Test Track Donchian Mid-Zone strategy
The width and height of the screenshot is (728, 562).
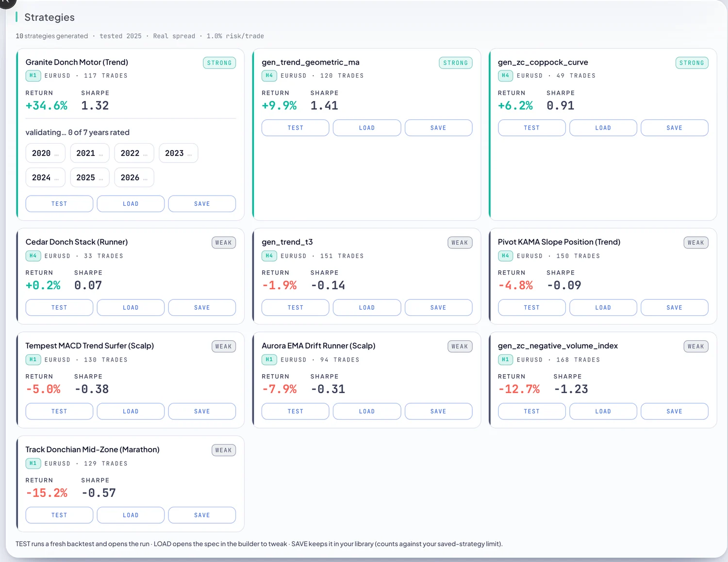(x=59, y=515)
